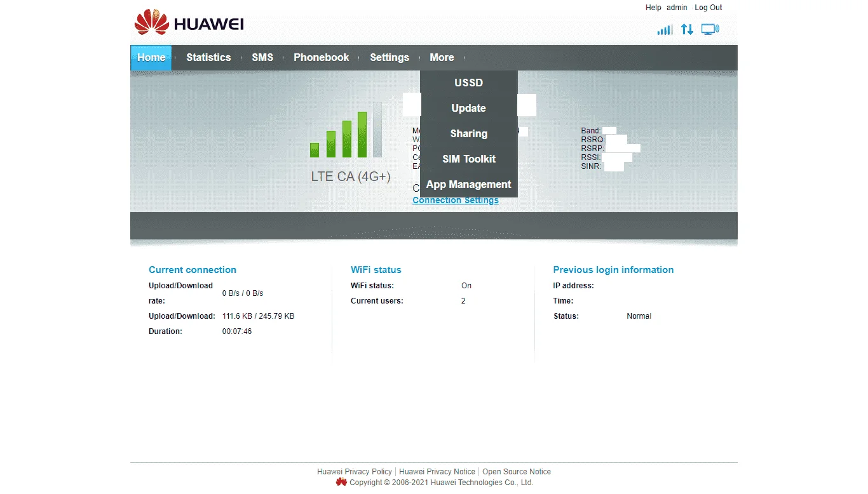Click the login Status value Normal

coord(639,316)
